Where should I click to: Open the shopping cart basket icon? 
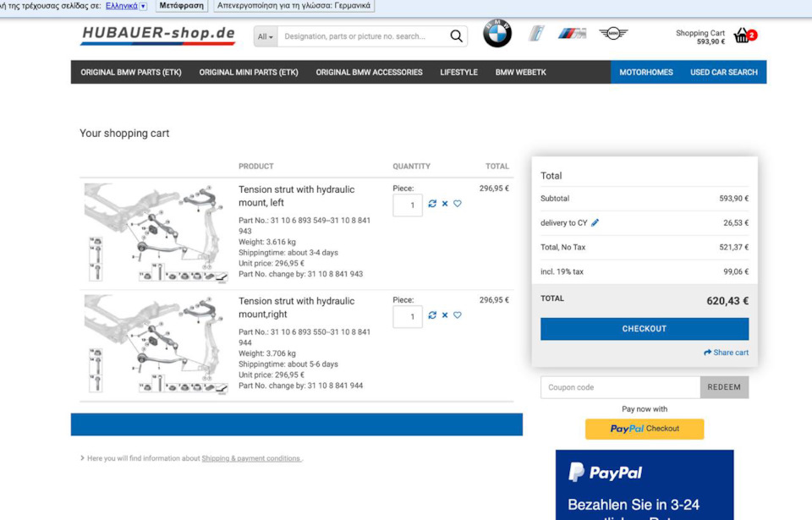(742, 36)
